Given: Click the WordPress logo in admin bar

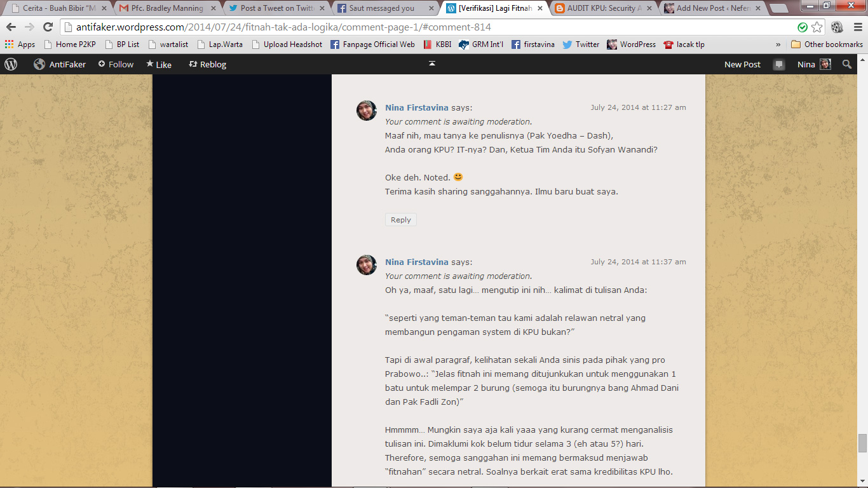Looking at the screenshot, I should tap(11, 64).
